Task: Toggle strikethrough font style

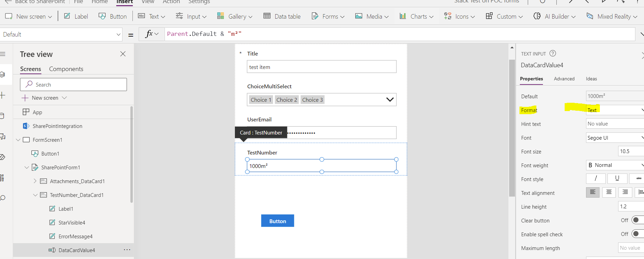Action: pyautogui.click(x=637, y=178)
